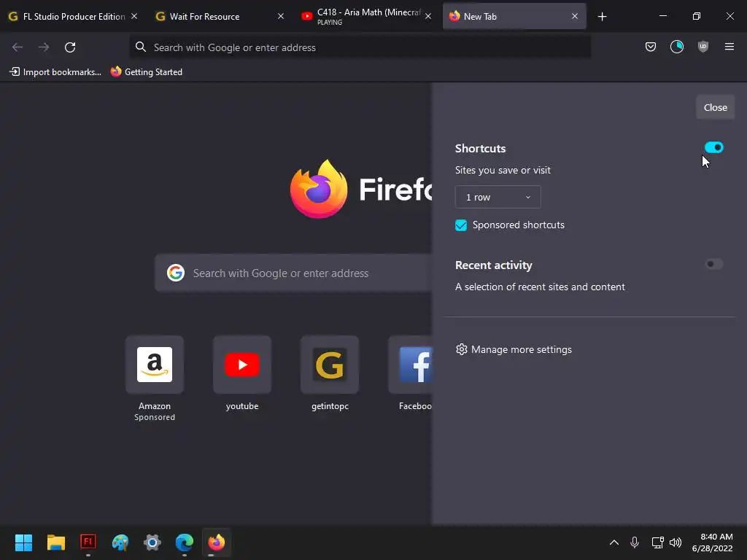Focus the page center search field
Viewport: 747px width, 560px height.
pyautogui.click(x=293, y=273)
